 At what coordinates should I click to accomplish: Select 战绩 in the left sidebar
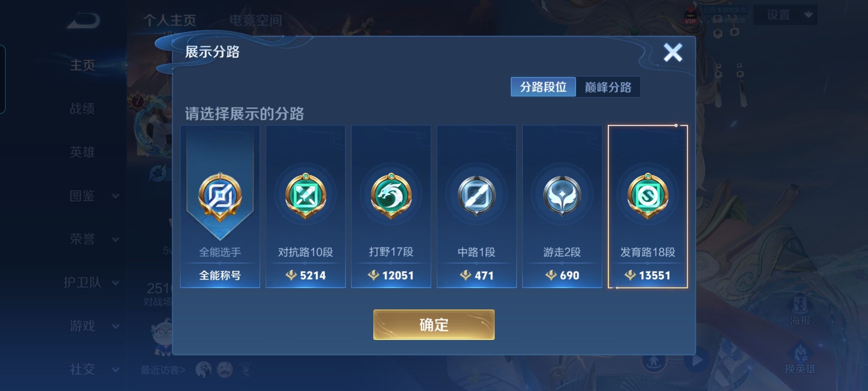(x=82, y=109)
